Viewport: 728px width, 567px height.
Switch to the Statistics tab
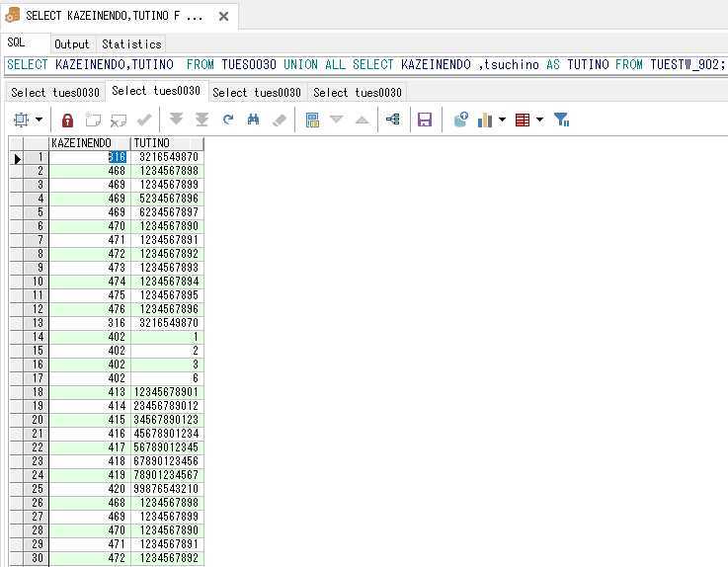click(x=131, y=44)
